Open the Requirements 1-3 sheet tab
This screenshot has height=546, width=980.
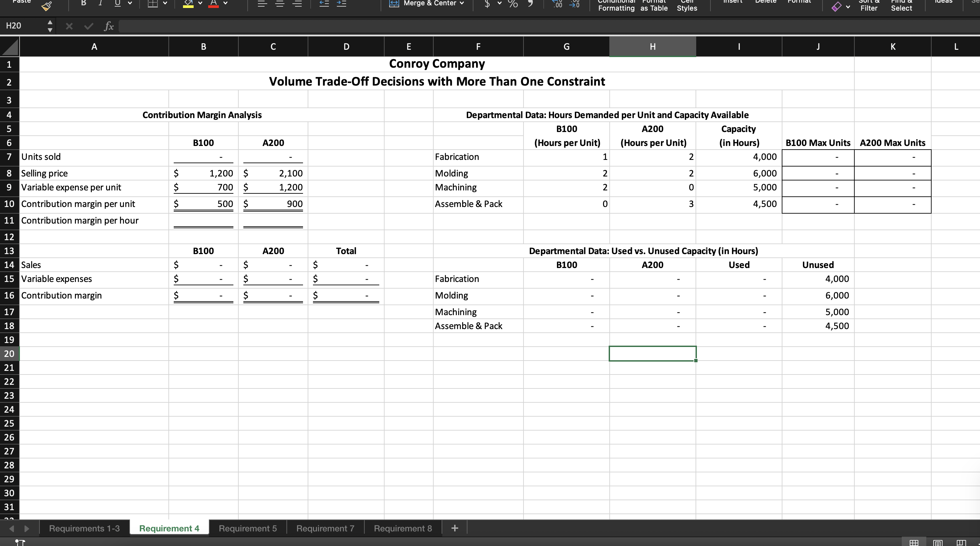pos(84,528)
